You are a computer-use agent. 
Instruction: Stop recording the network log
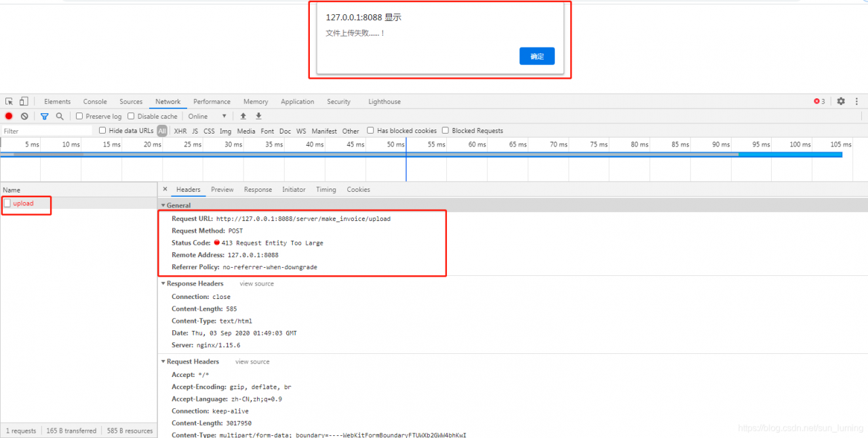(9, 117)
